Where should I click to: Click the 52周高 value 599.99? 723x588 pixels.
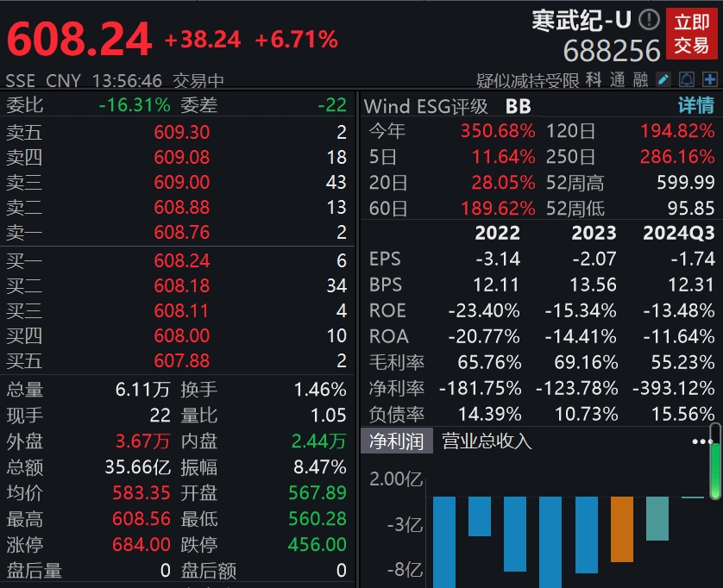coord(686,183)
